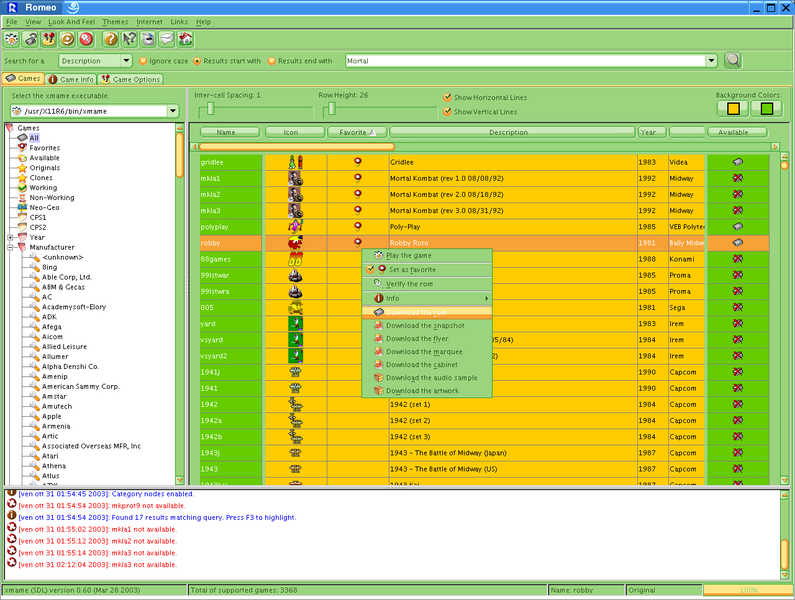Choose Download the snapshot
Image resolution: width=795 pixels, height=600 pixels.
[427, 326]
